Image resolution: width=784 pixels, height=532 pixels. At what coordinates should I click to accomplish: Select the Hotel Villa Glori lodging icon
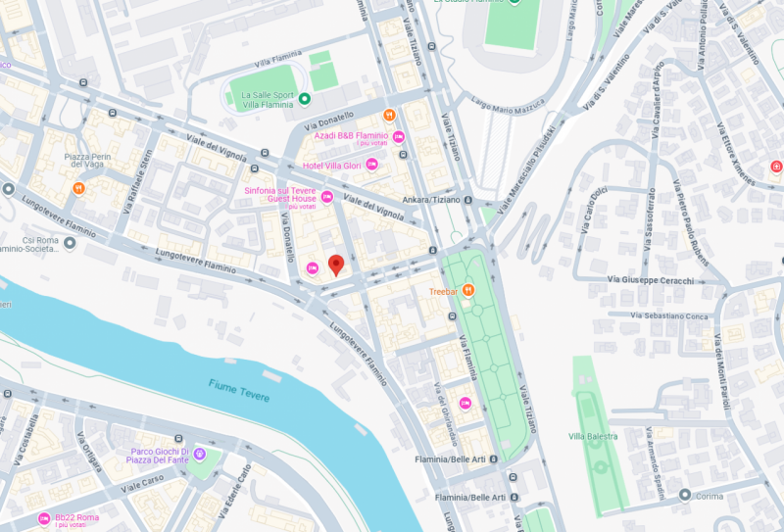[372, 164]
